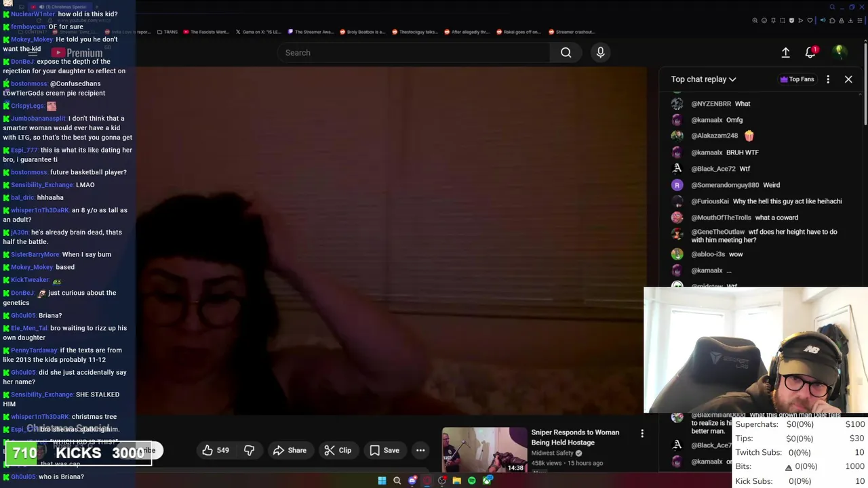The height and width of the screenshot is (488, 868).
Task: Like the video with 549 likes
Action: click(x=215, y=450)
